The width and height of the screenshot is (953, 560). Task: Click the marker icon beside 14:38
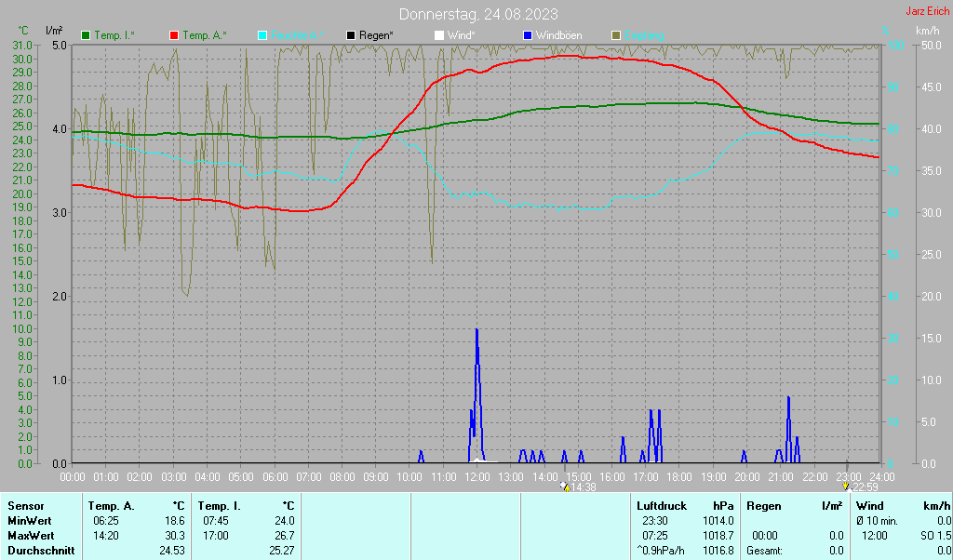[x=564, y=487]
